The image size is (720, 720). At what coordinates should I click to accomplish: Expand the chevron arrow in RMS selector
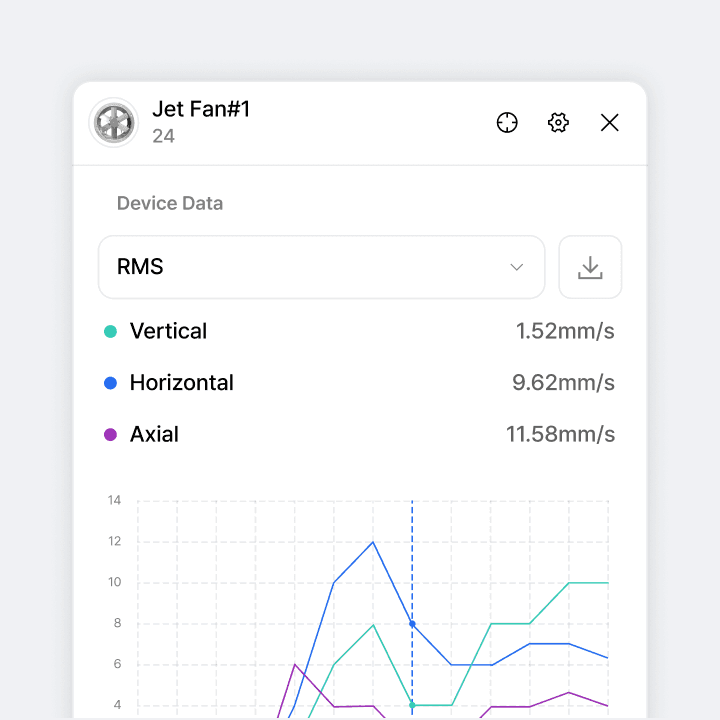[x=517, y=267]
